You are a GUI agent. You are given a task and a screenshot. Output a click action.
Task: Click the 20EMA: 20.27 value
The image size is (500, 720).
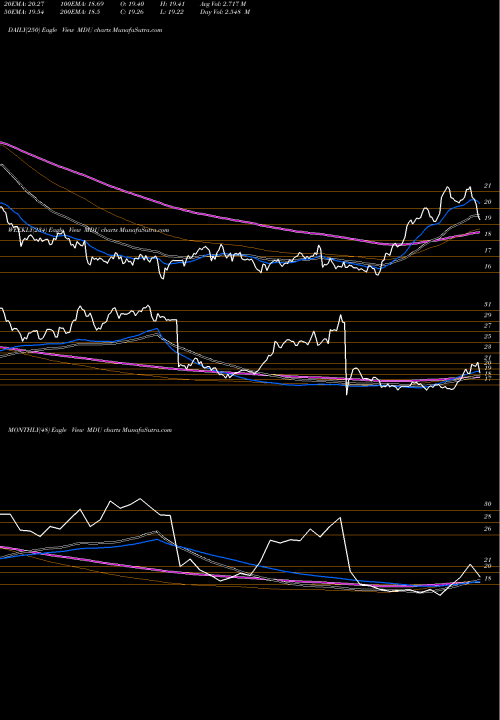point(26,4)
